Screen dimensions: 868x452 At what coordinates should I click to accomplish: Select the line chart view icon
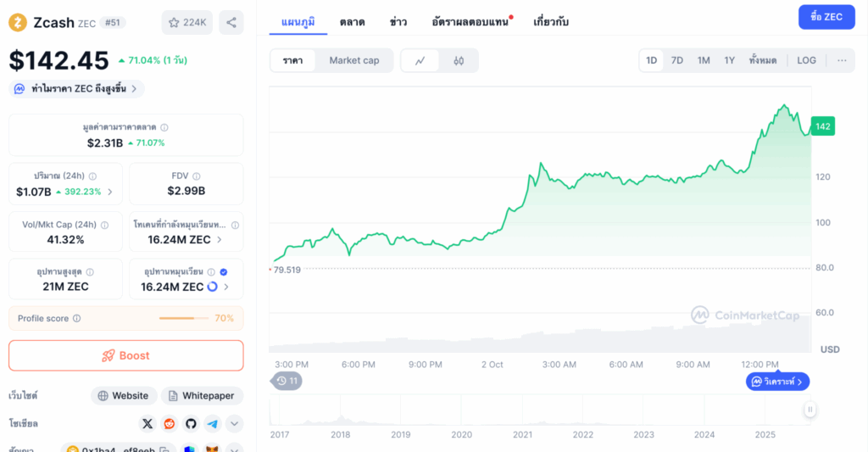[420, 60]
